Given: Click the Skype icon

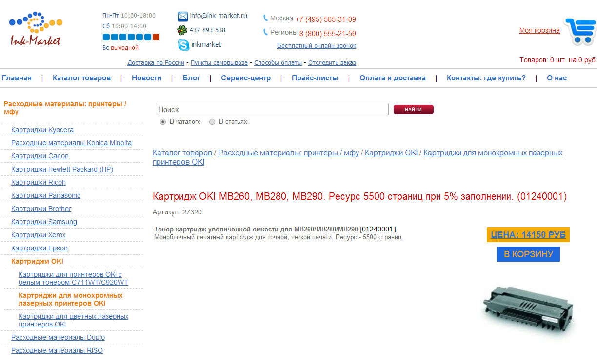Looking at the screenshot, I should 183,45.
